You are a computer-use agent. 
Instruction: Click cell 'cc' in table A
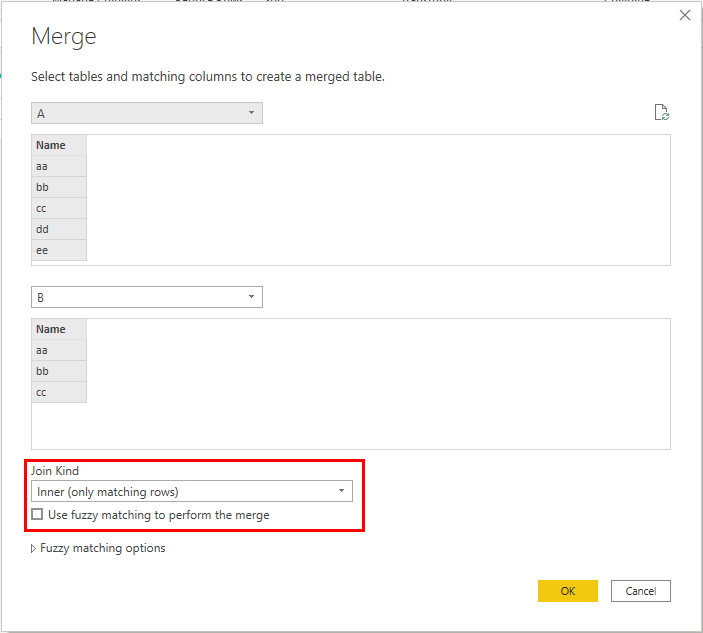click(x=59, y=208)
